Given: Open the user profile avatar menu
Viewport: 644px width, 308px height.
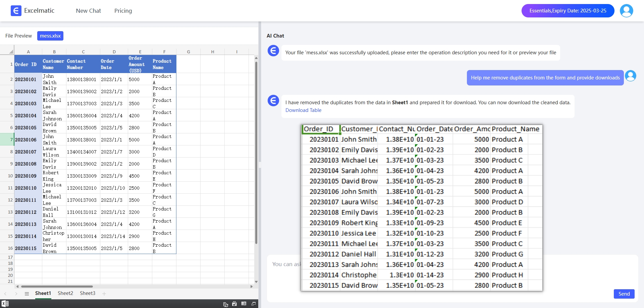Looking at the screenshot, I should 626,11.
